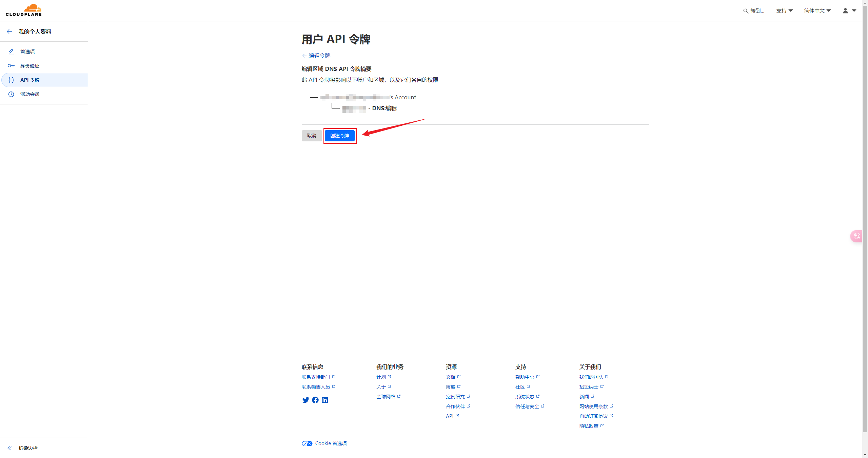Image resolution: width=868 pixels, height=458 pixels.
Task: Click the Facebook icon in the footer
Action: [x=315, y=400]
